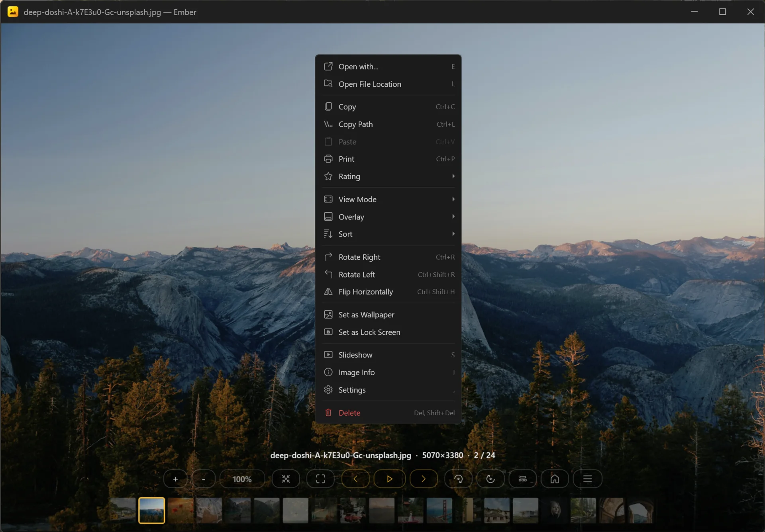Screen dimensions: 765x532
Task: Click the 100% zoom level button
Action: (242, 479)
